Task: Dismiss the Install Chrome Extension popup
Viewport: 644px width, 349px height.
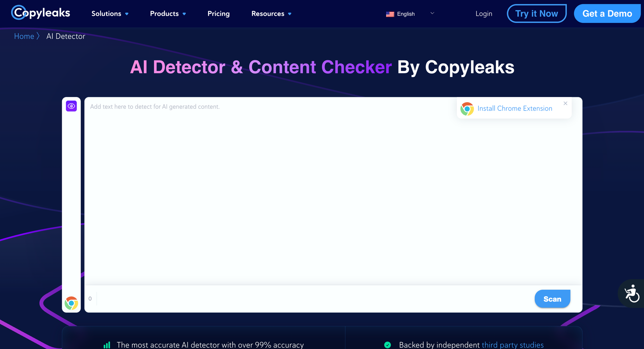Action: [x=565, y=103]
